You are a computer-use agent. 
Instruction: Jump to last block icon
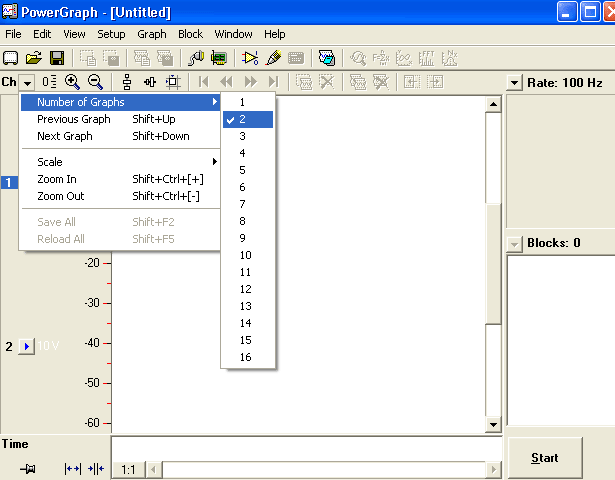point(273,82)
